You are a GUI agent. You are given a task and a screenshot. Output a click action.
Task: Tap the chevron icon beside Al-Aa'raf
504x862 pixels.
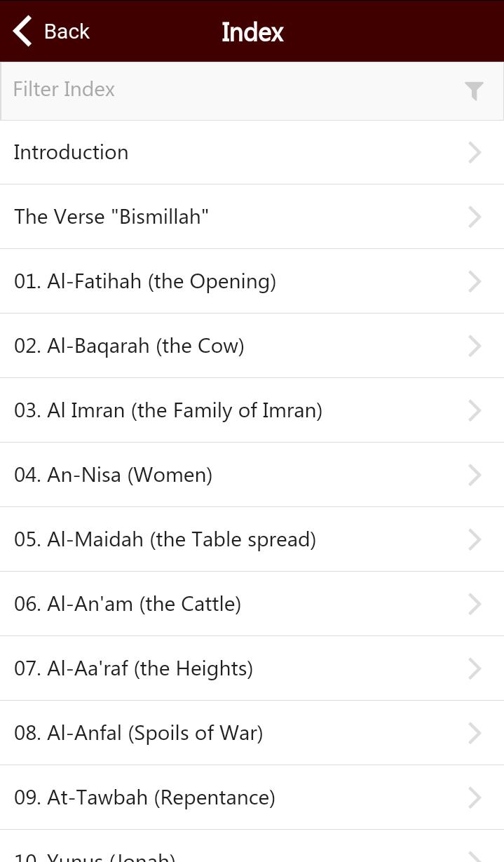[475, 668]
